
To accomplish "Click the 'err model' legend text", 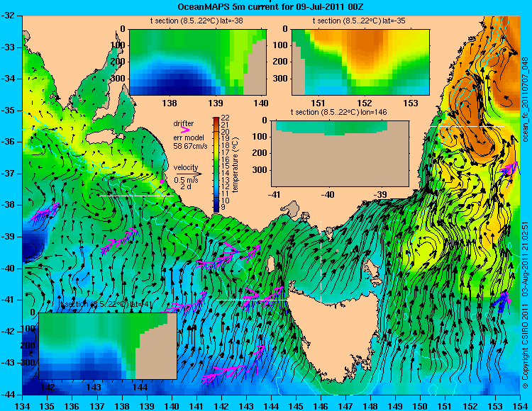I will (189, 138).
